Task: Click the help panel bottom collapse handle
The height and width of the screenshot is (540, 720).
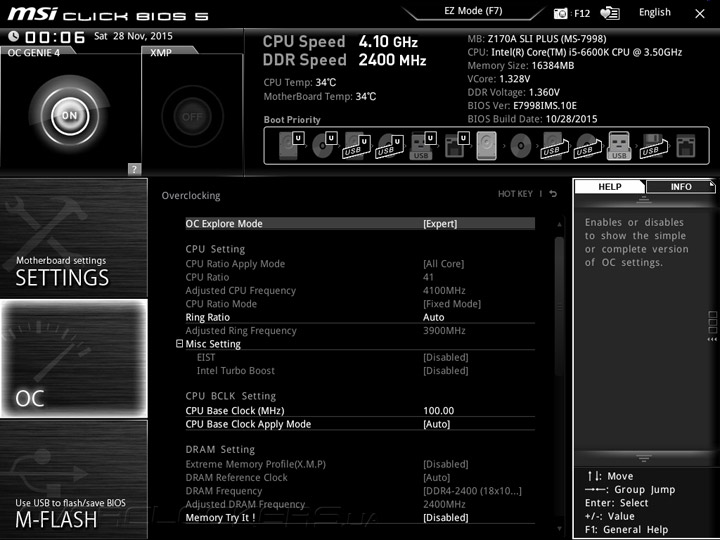Action: (644, 458)
